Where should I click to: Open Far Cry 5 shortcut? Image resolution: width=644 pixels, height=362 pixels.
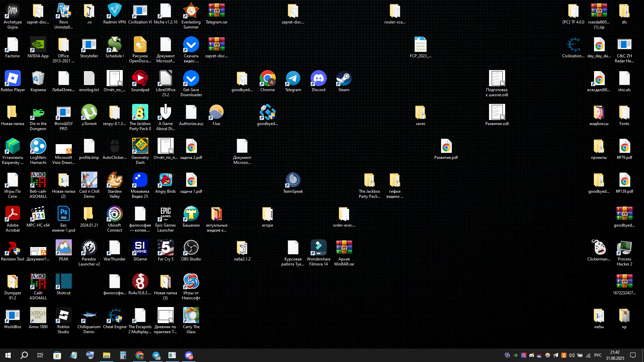tap(166, 251)
